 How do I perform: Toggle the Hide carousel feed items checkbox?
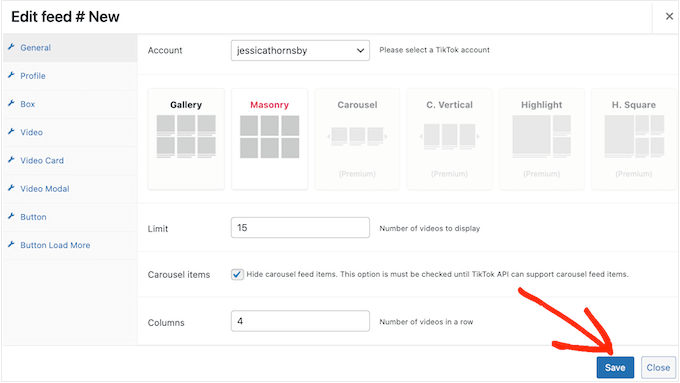coord(237,275)
